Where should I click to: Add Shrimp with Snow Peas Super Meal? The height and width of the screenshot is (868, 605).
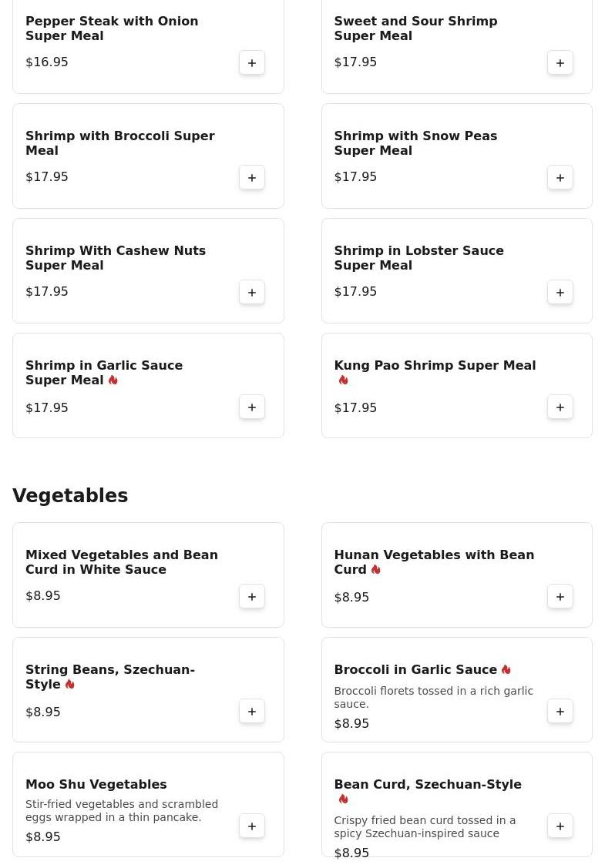coord(560,178)
